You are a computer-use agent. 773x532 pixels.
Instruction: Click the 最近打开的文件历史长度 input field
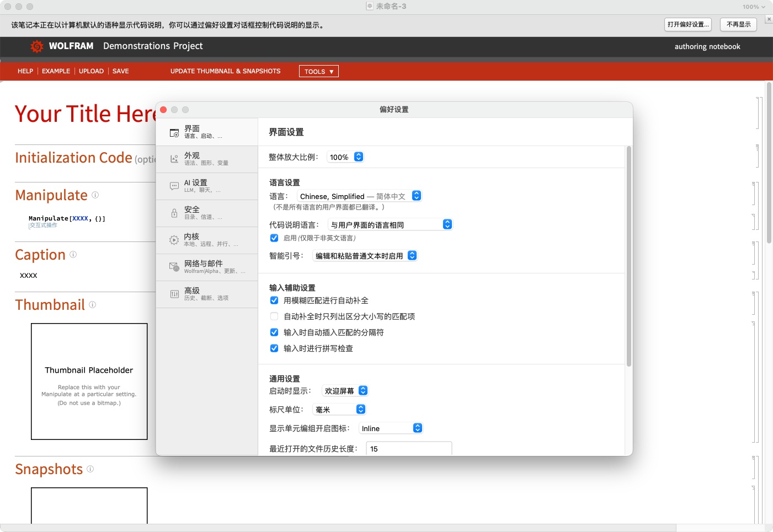pyautogui.click(x=409, y=449)
